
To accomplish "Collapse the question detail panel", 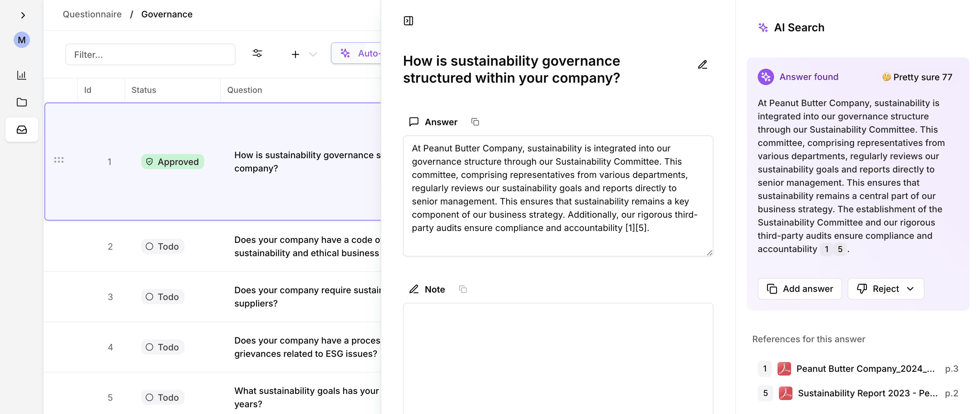I will [408, 21].
